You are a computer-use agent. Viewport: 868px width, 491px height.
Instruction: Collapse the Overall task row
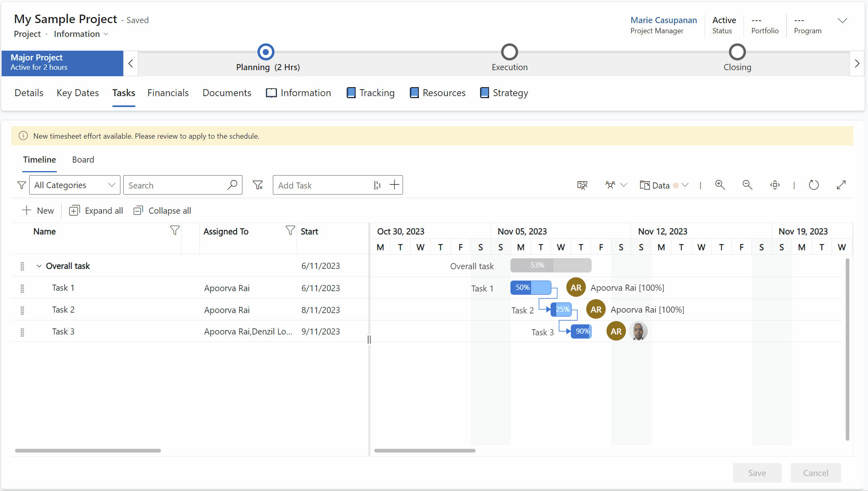pyautogui.click(x=39, y=266)
